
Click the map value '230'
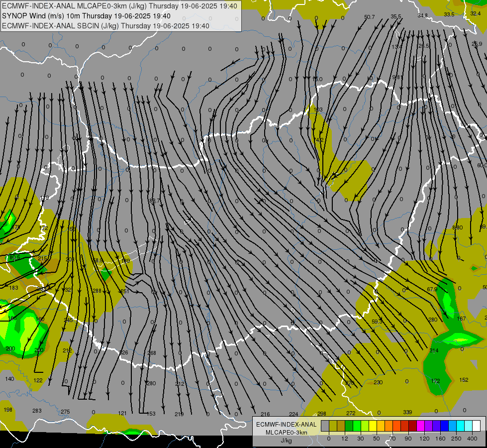[378, 382]
